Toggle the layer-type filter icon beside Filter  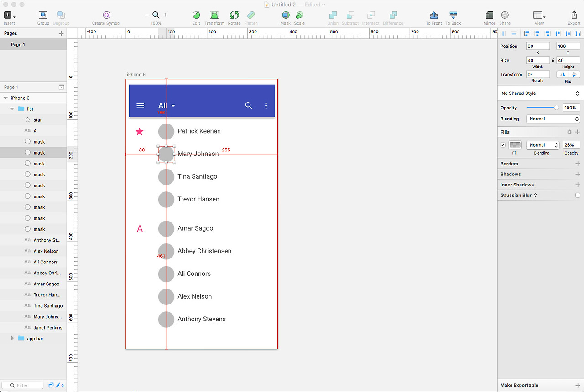[x=51, y=386]
